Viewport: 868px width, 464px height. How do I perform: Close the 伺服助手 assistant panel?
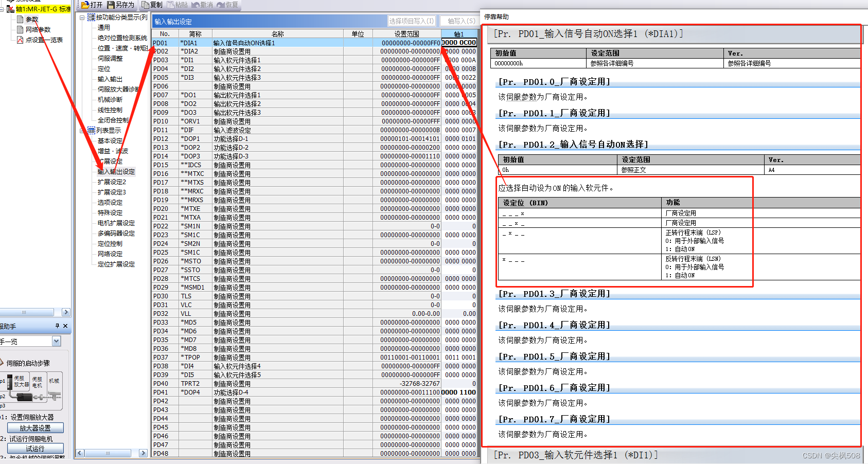coord(65,326)
